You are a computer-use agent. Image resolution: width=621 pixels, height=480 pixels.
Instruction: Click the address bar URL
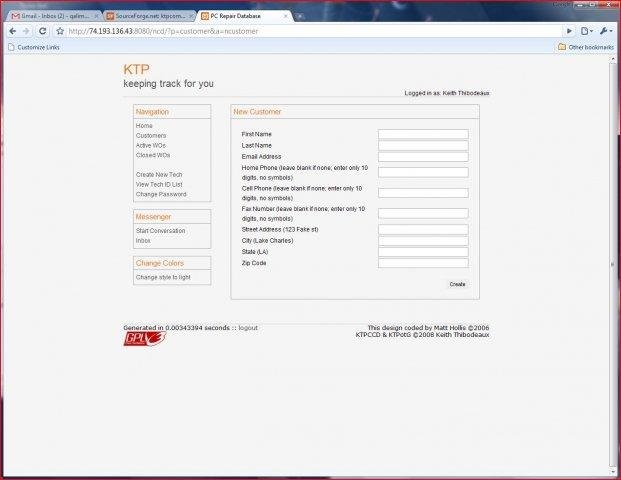[x=163, y=31]
